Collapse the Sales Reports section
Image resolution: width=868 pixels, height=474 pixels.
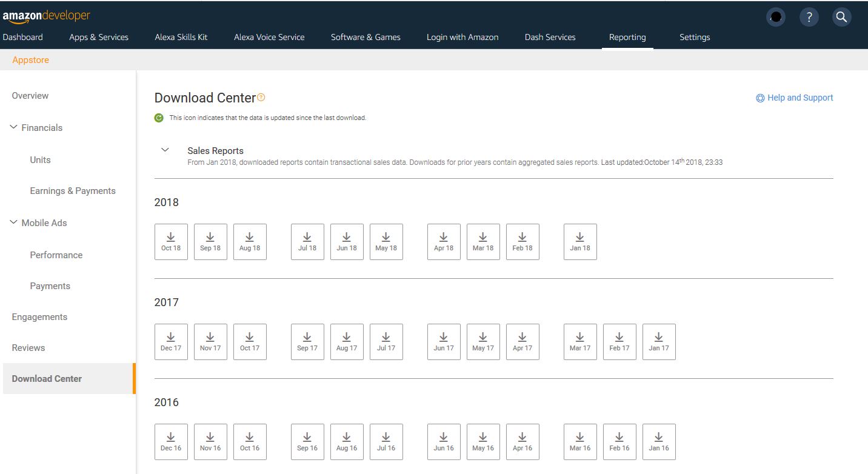(165, 150)
